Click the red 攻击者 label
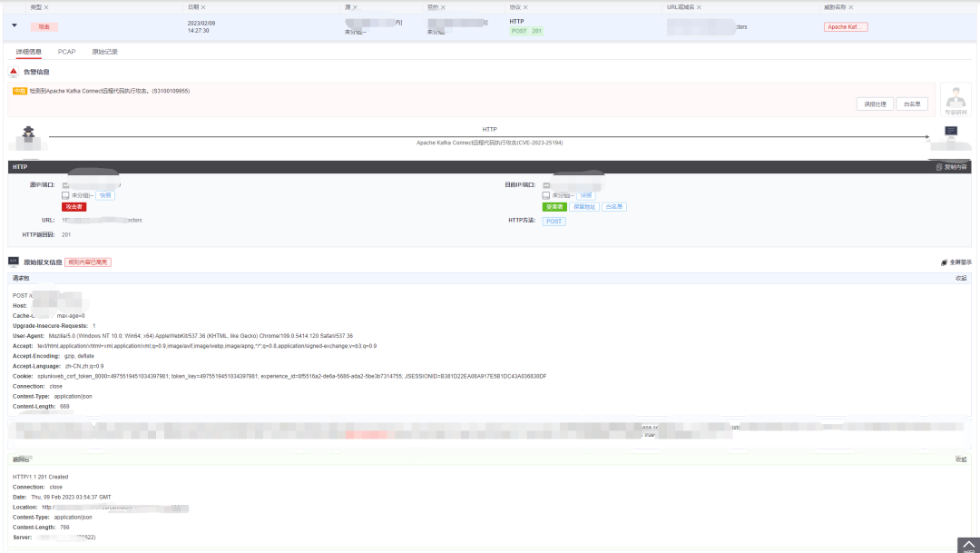 [x=73, y=207]
